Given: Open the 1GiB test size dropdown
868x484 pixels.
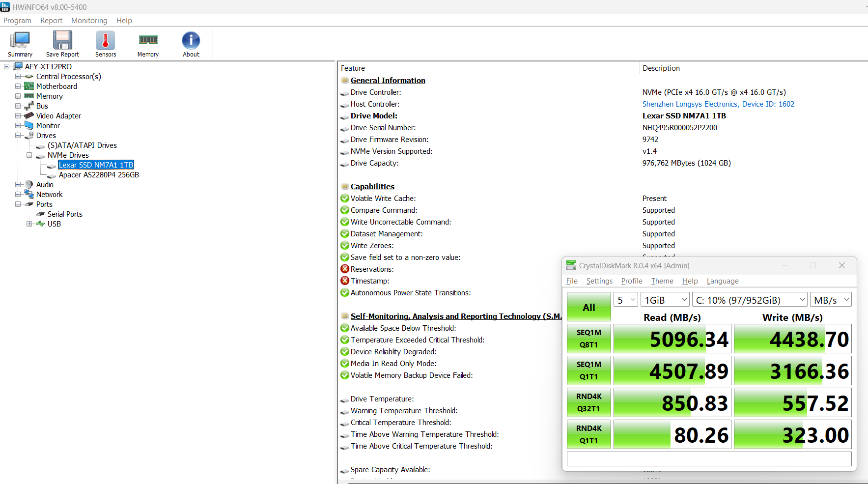Looking at the screenshot, I should [x=665, y=300].
